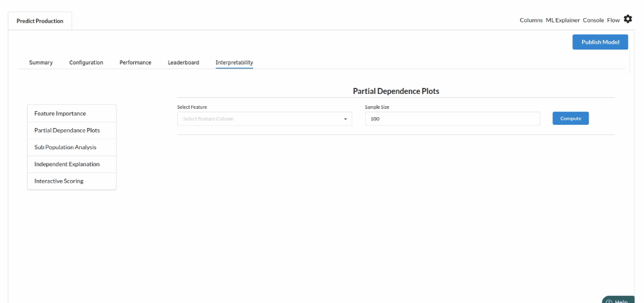Image resolution: width=644 pixels, height=303 pixels.
Task: View the Leaderboard tab
Action: click(x=184, y=62)
